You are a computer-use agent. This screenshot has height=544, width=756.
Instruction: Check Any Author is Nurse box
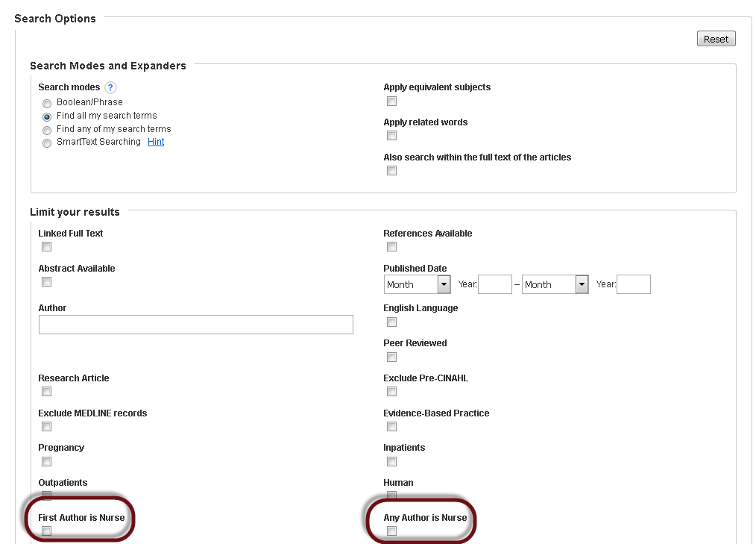[x=391, y=531]
